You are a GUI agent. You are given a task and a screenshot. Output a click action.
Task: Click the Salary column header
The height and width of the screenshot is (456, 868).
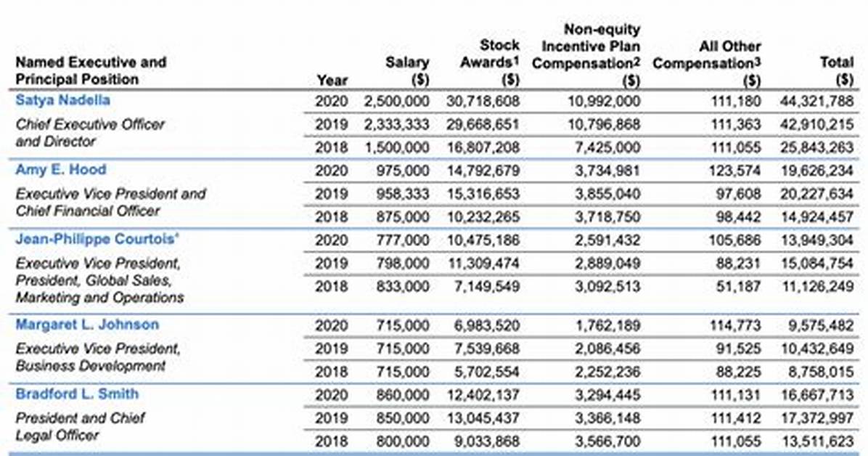407,71
